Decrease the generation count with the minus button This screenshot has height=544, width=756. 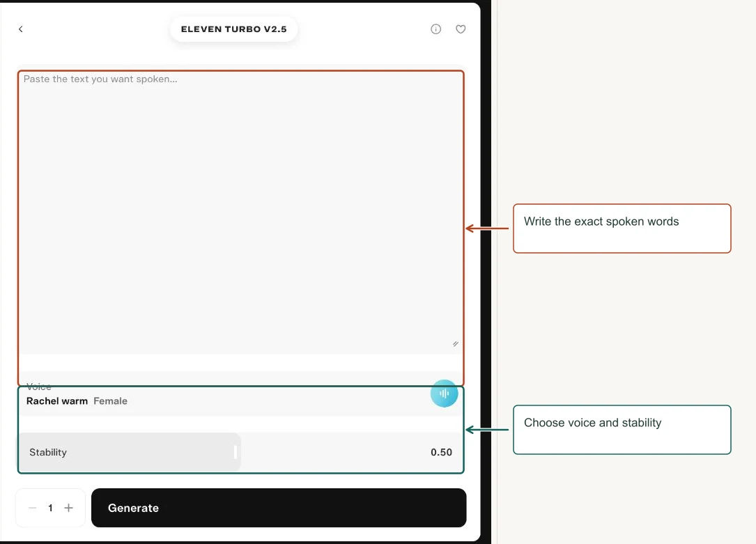(32, 508)
